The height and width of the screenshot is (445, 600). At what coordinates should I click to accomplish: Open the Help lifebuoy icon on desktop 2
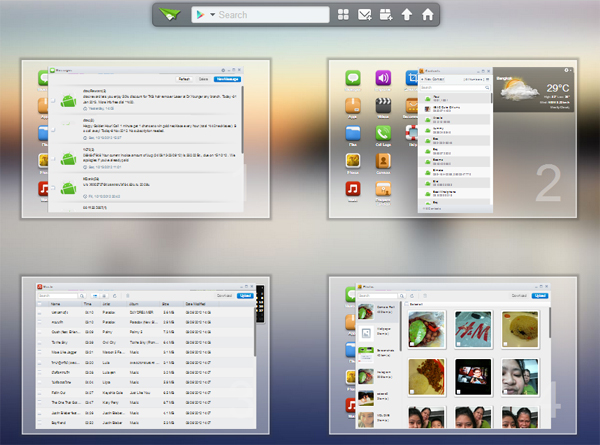point(412,134)
